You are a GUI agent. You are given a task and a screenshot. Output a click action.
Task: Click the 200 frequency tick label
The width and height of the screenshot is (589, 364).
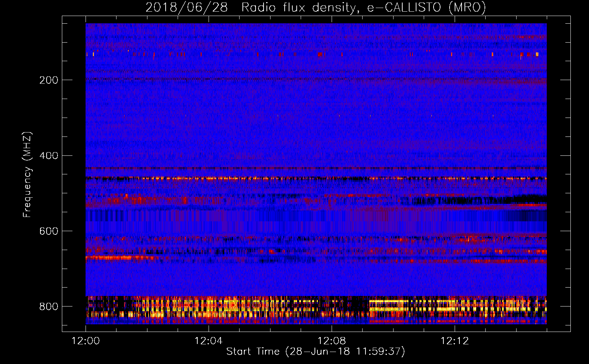[49, 80]
